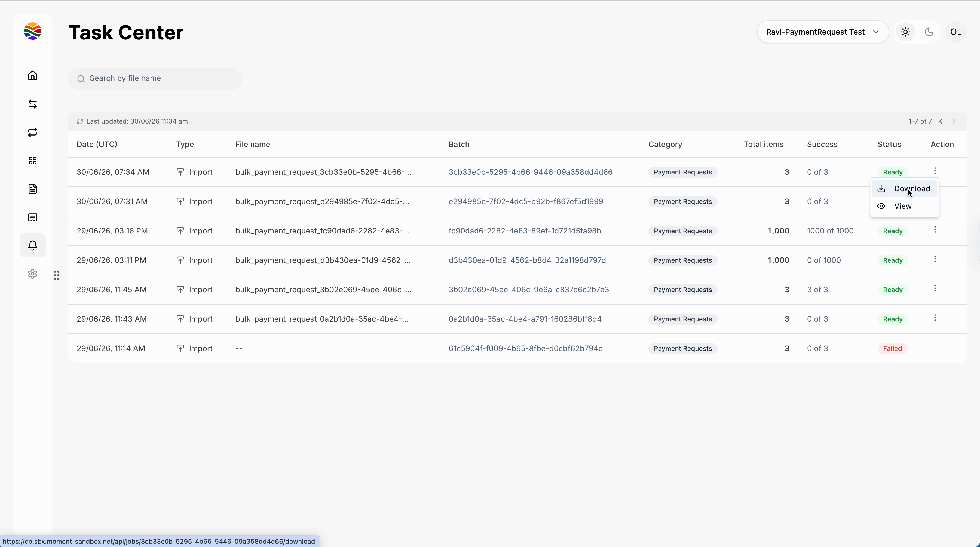Image resolution: width=980 pixels, height=547 pixels.
Task: Open the OL user avatar
Action: 956,32
